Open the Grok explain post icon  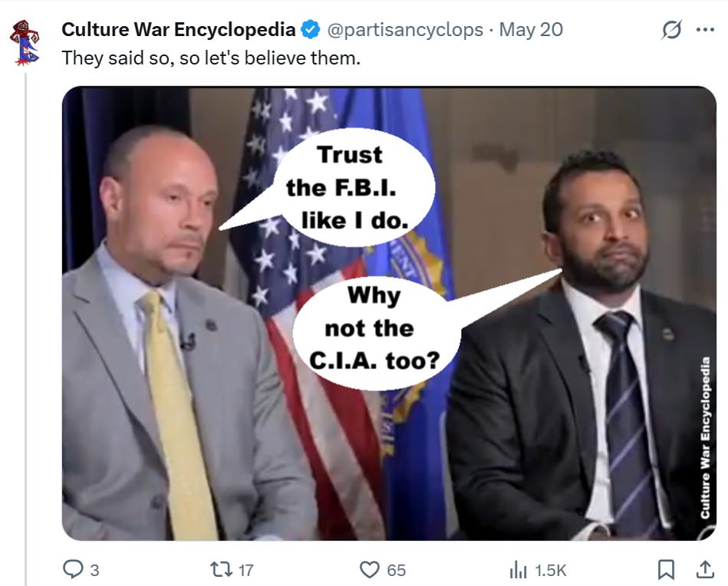(672, 30)
